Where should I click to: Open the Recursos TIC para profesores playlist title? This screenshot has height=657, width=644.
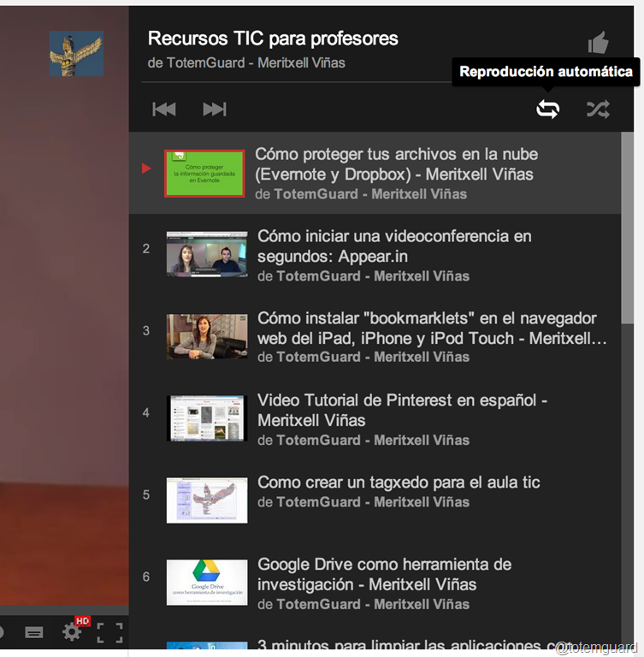[x=273, y=38]
